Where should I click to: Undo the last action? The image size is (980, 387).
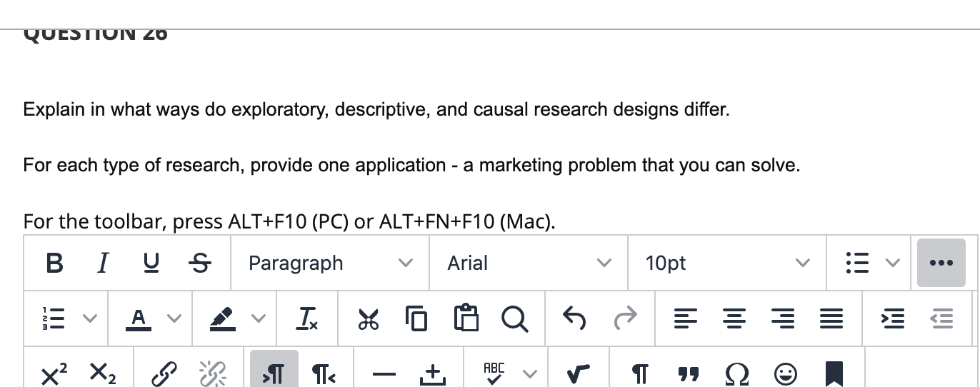574,318
